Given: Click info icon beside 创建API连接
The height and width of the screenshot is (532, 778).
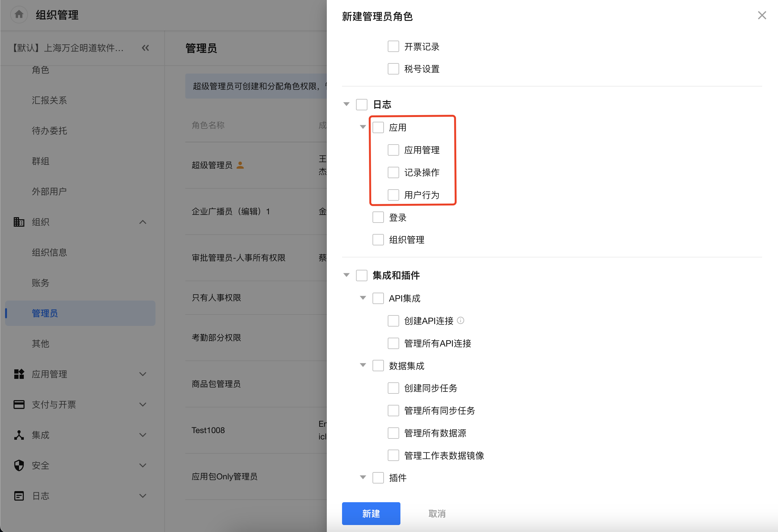Looking at the screenshot, I should click(461, 321).
